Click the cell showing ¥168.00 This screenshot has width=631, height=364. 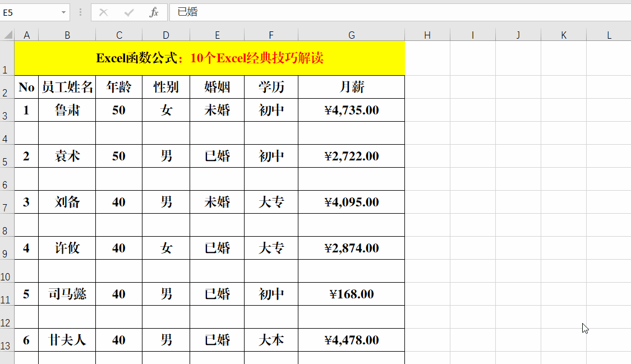[x=352, y=294]
